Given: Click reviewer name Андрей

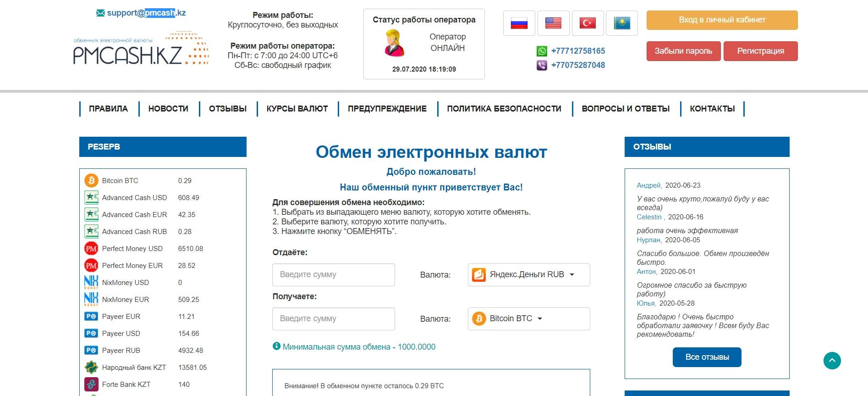Looking at the screenshot, I should pos(649,185).
